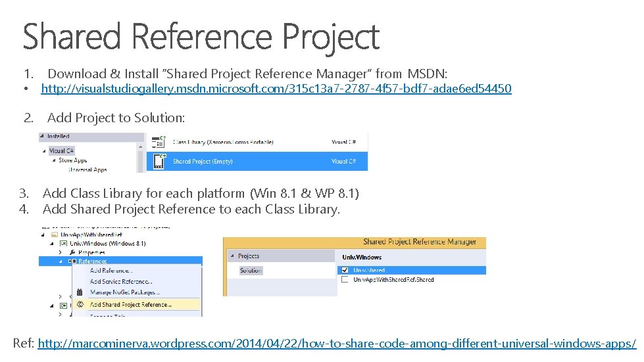Click the References node icon
The image size is (644, 362).
tap(72, 261)
